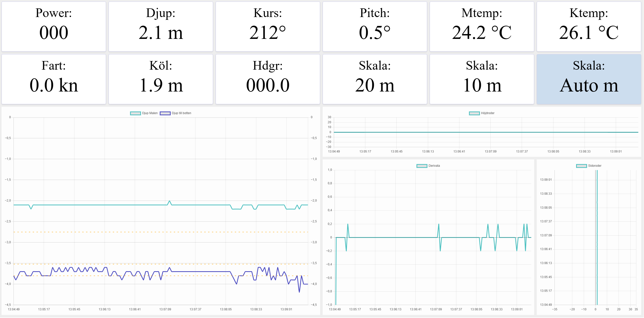
Task: Click the Hdgr 000.0 tile
Action: coord(268,79)
